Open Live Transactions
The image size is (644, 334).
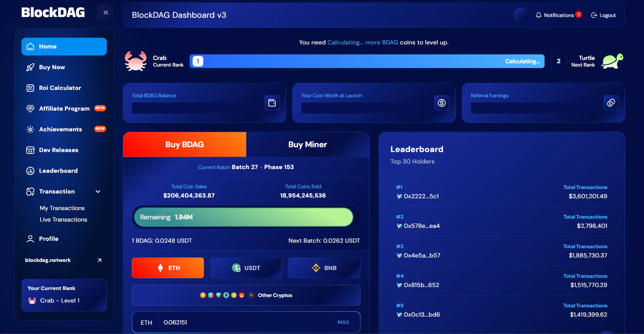click(64, 220)
